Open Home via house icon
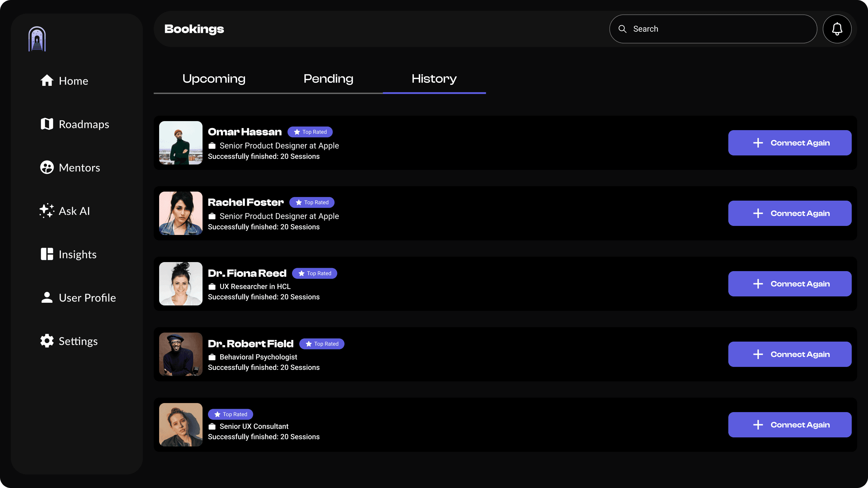 [x=47, y=80]
